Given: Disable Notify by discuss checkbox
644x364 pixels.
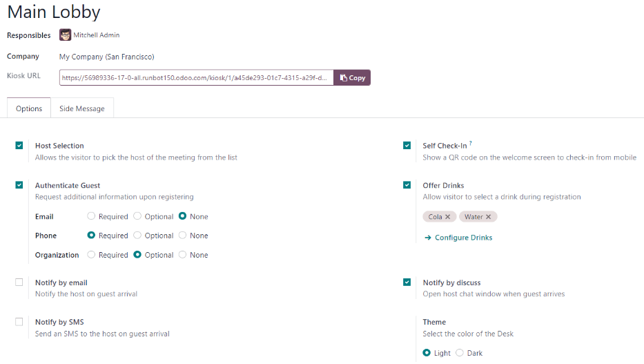Looking at the screenshot, I should (x=407, y=282).
